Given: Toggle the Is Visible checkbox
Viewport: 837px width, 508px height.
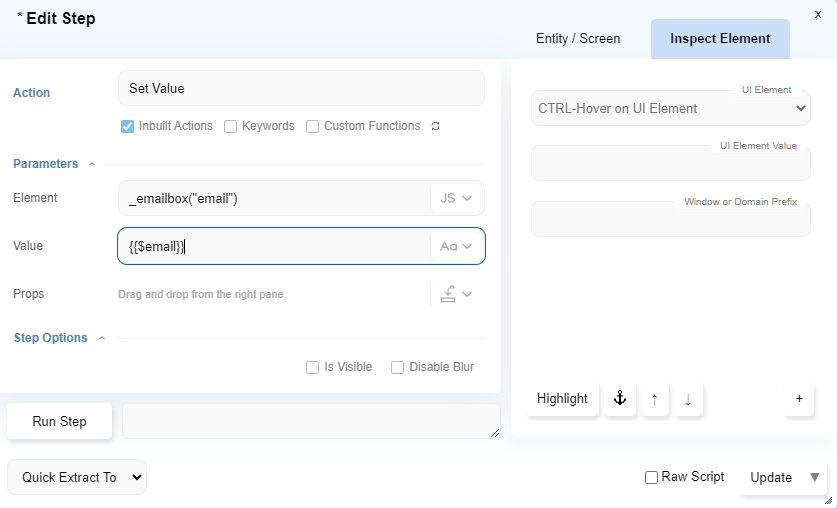Looking at the screenshot, I should (x=313, y=367).
